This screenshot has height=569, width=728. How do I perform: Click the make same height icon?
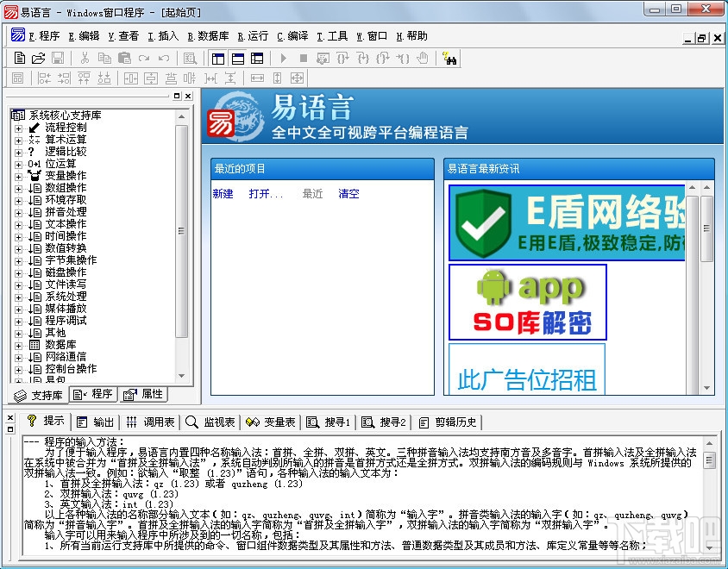point(277,78)
